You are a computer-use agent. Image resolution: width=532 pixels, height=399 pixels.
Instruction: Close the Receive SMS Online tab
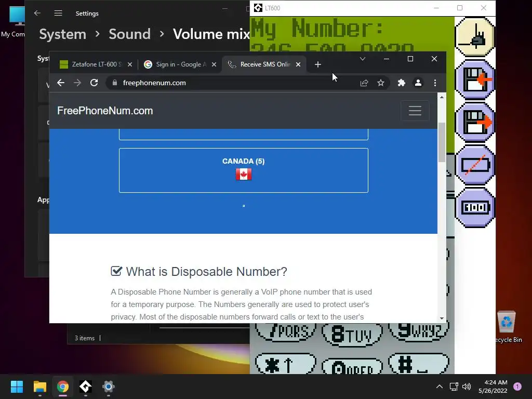[298, 64]
